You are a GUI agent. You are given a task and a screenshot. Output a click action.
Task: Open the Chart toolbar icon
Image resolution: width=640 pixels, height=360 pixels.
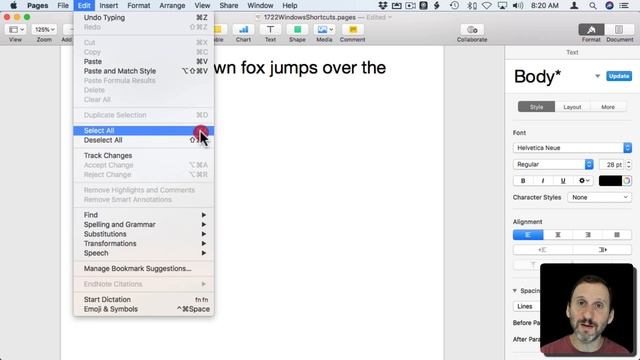(x=243, y=30)
